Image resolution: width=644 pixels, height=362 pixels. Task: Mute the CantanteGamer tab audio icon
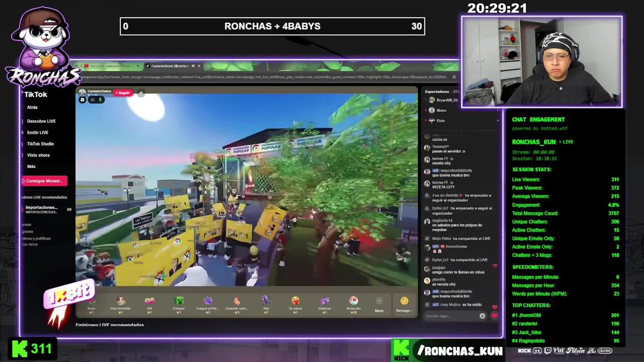tap(193, 66)
